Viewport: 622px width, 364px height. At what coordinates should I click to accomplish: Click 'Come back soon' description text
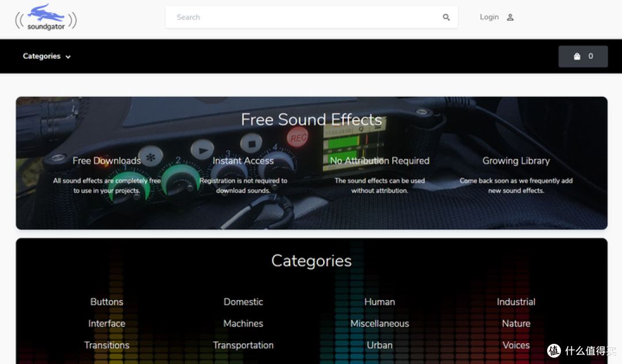(516, 185)
